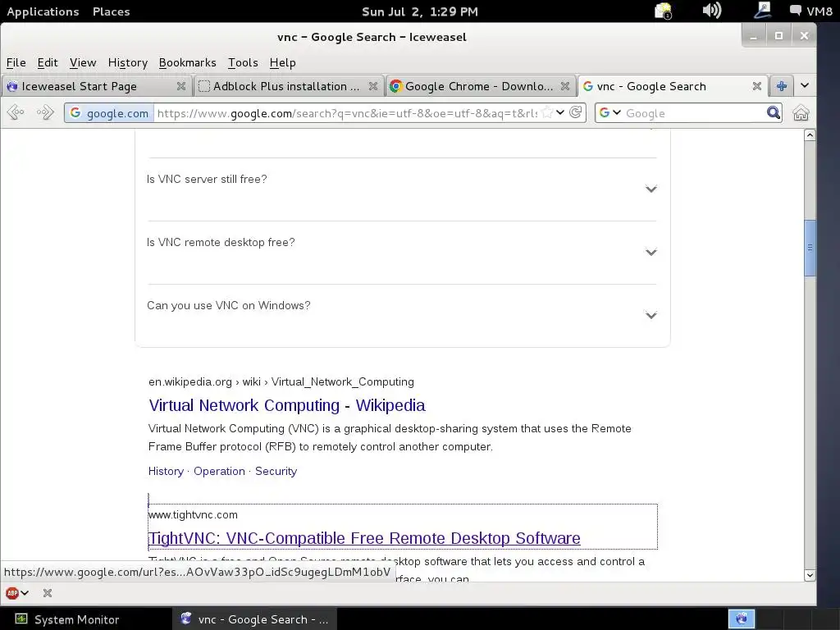Open the Wikipedia Operation section link
Viewport: 840px width, 630px height.
(x=219, y=471)
